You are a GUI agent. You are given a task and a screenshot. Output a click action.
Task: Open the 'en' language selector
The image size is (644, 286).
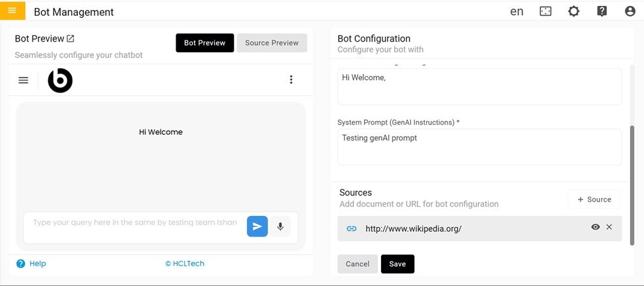[x=517, y=11]
